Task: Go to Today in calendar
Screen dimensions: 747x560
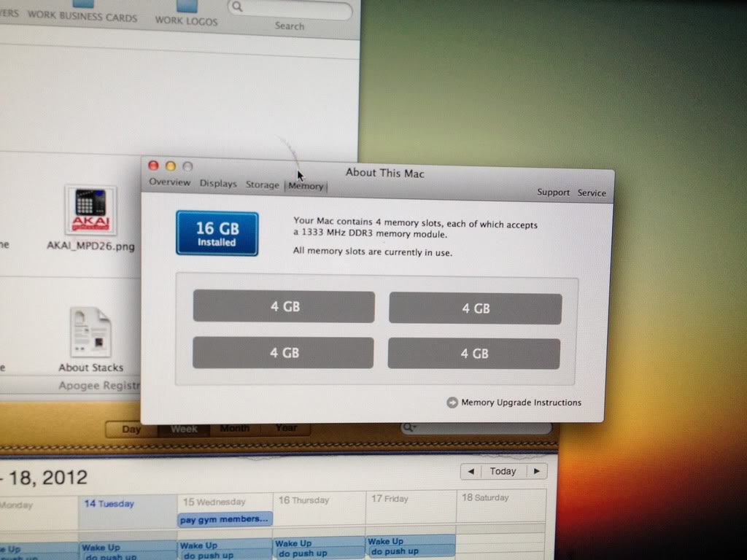Action: (503, 472)
